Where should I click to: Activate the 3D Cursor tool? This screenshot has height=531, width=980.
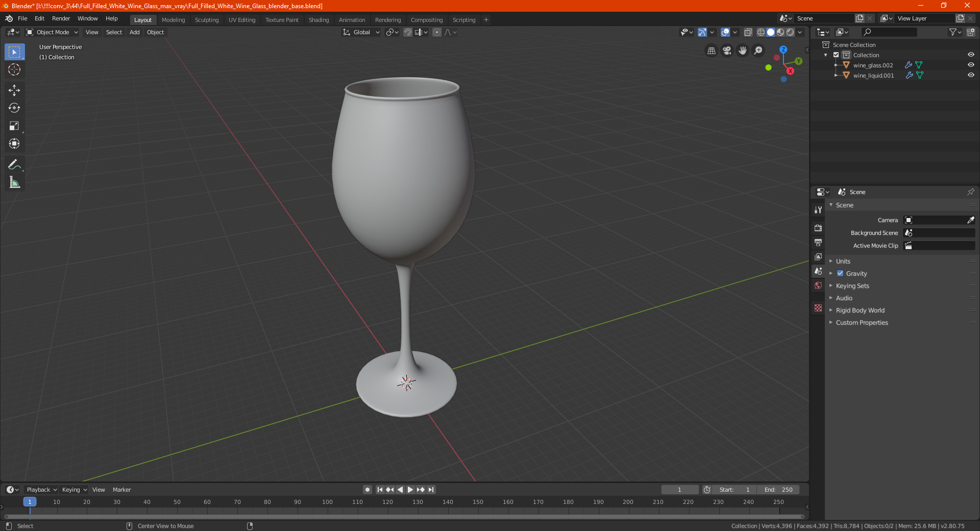[14, 69]
